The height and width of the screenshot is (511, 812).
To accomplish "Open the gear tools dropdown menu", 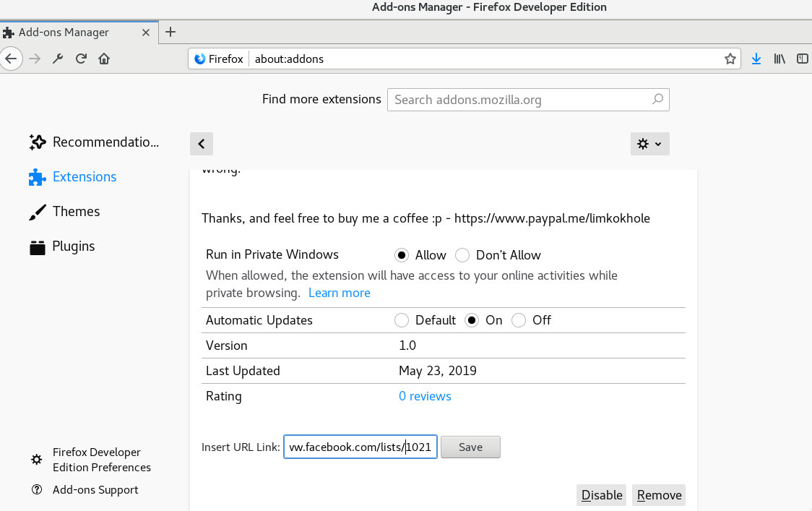I will click(649, 143).
